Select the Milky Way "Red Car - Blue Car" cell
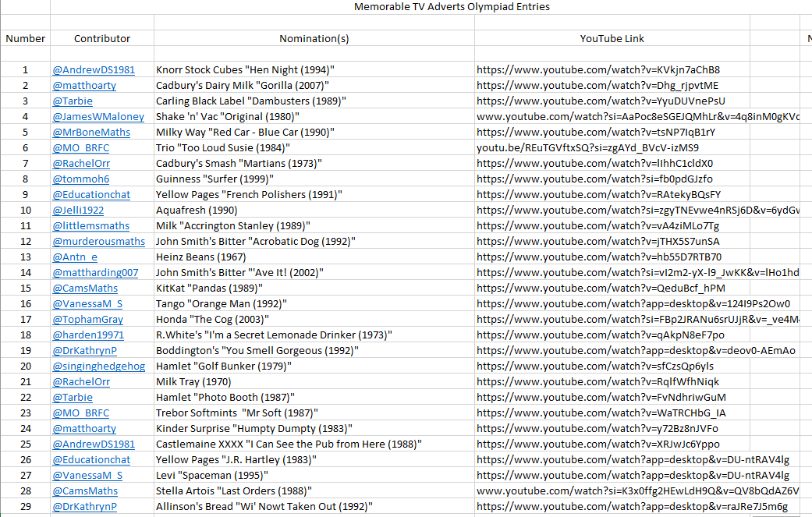812x517 pixels. (314, 132)
